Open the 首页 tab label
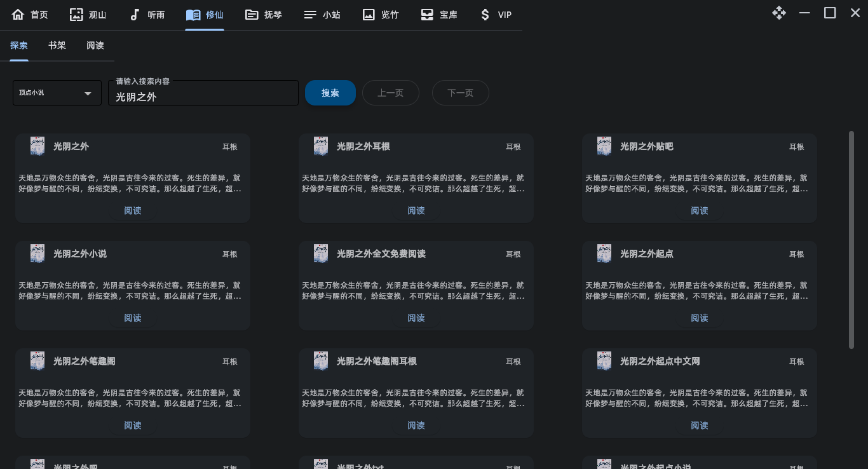Screen dimensions: 868x469 [x=39, y=15]
